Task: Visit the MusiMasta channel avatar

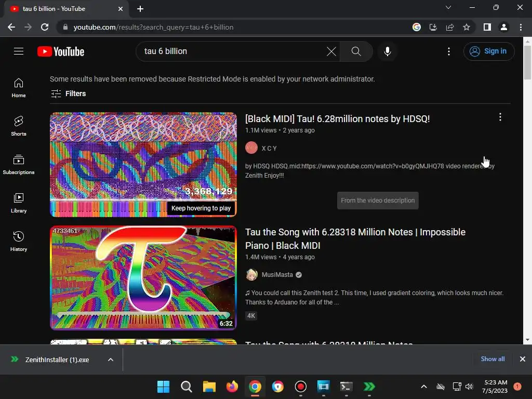Action: (251, 275)
